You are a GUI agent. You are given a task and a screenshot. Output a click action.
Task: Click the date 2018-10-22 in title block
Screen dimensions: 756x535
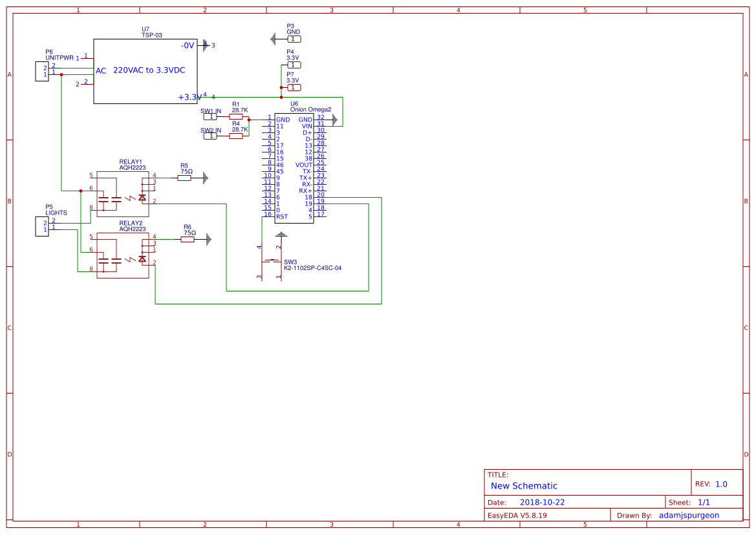point(542,501)
